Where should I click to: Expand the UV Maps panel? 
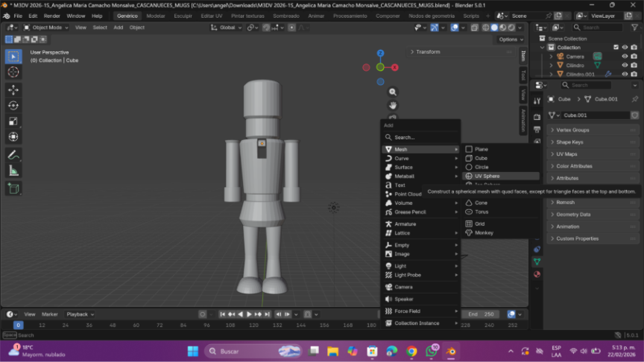(566, 154)
